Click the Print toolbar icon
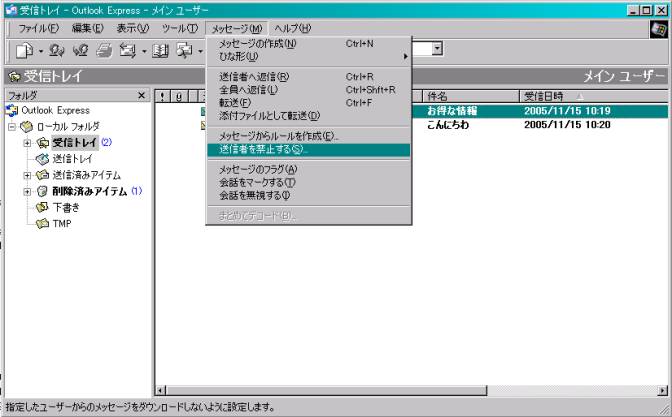The height and width of the screenshot is (417, 672). (104, 51)
